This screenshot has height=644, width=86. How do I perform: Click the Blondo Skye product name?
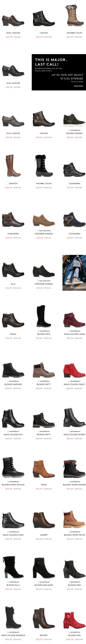(x=44, y=334)
